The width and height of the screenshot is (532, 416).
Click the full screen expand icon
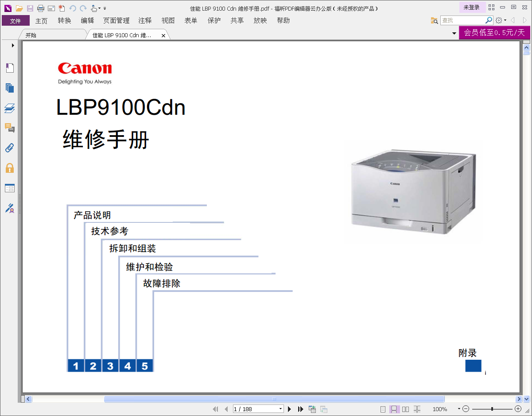click(491, 8)
